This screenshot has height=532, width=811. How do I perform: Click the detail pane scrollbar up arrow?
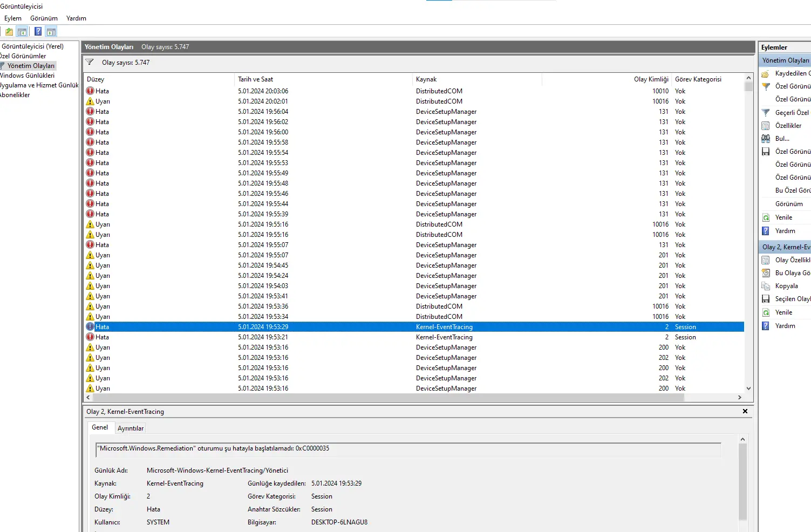point(742,440)
